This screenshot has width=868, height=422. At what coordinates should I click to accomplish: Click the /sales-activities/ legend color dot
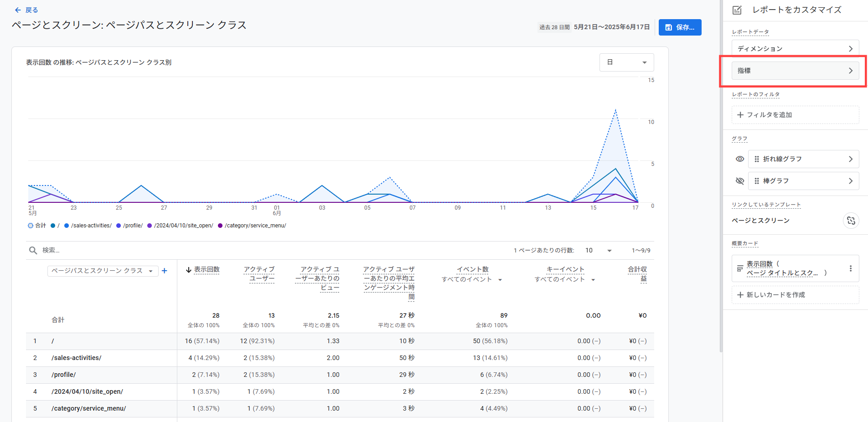point(67,226)
